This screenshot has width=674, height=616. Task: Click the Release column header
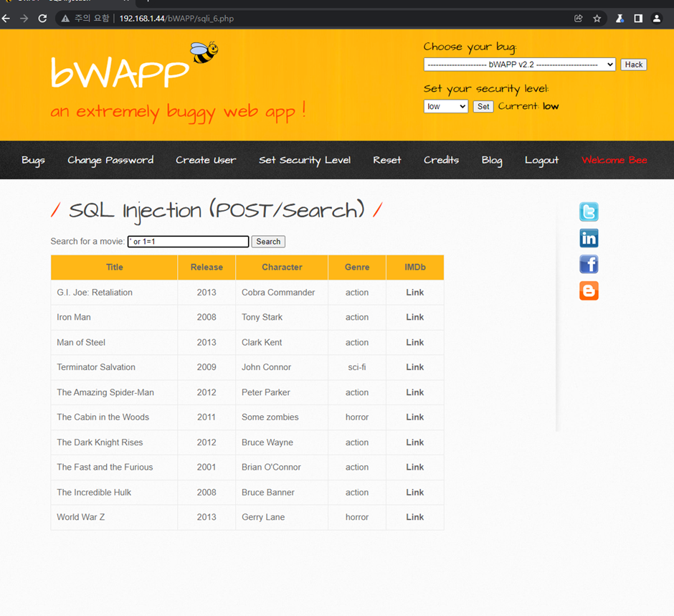click(207, 267)
